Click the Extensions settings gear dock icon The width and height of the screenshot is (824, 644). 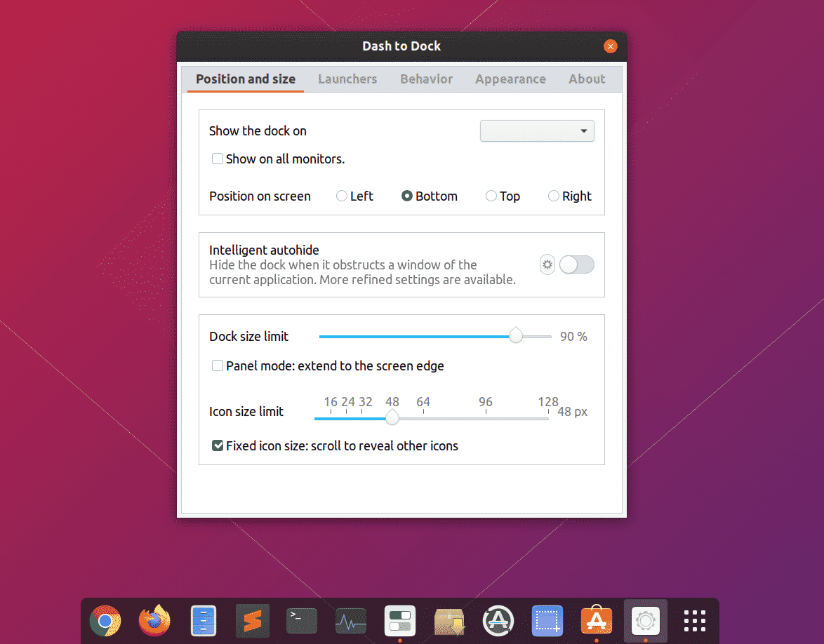click(645, 621)
